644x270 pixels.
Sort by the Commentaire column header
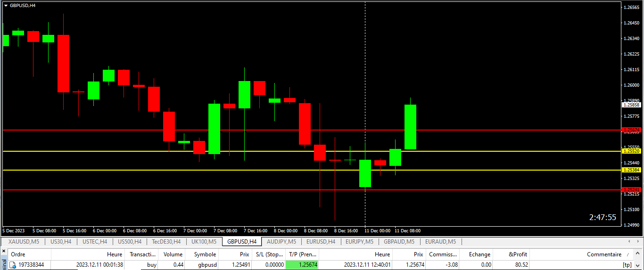pos(603,254)
